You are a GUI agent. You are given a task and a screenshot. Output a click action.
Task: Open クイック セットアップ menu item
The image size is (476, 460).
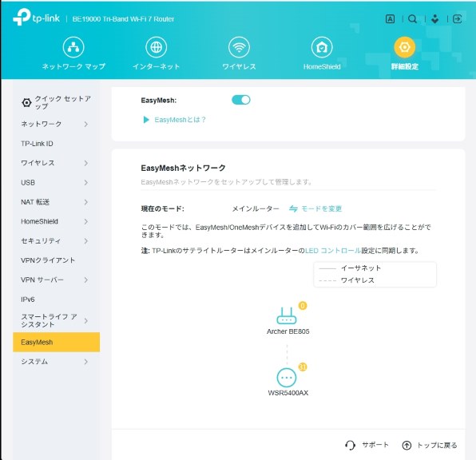(x=56, y=103)
